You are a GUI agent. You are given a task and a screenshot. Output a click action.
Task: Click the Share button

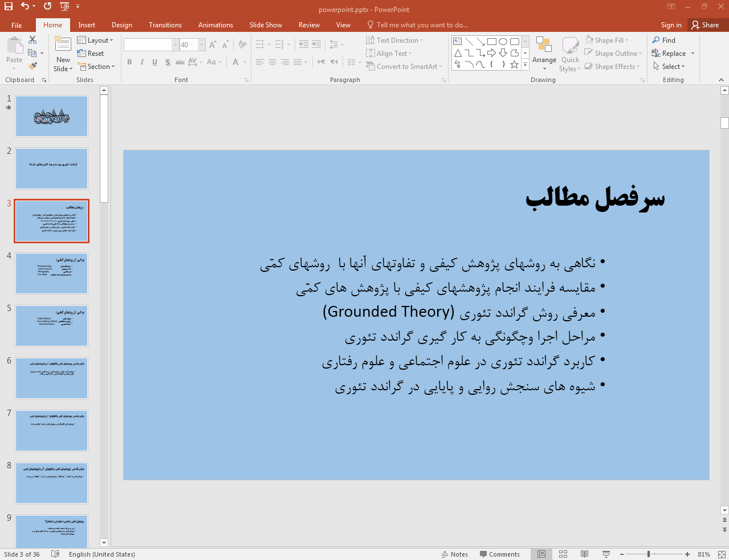tap(705, 25)
